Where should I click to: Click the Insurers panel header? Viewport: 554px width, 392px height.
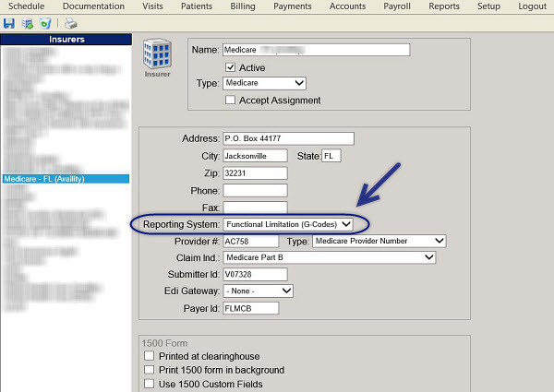66,39
